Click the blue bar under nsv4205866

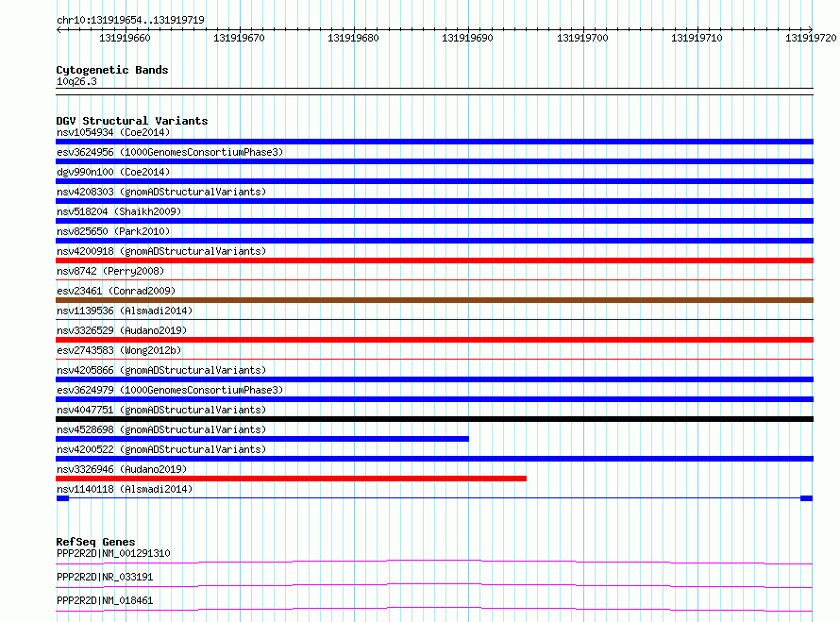[x=434, y=379]
